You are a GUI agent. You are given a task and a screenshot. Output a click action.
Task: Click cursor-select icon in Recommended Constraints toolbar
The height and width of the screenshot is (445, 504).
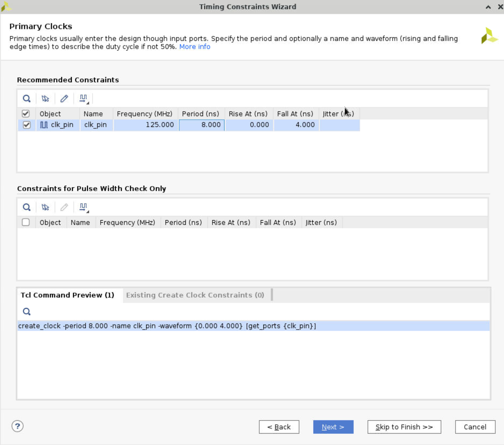(x=45, y=99)
